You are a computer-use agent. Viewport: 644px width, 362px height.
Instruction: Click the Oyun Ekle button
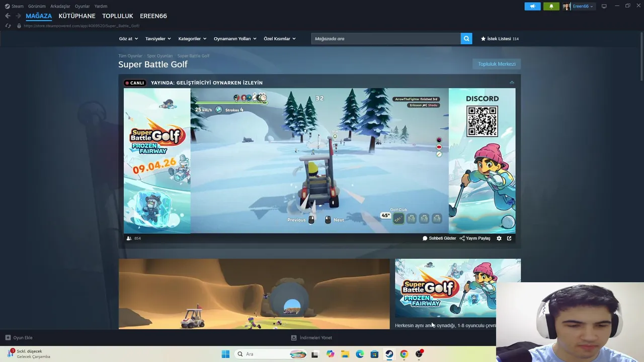19,338
